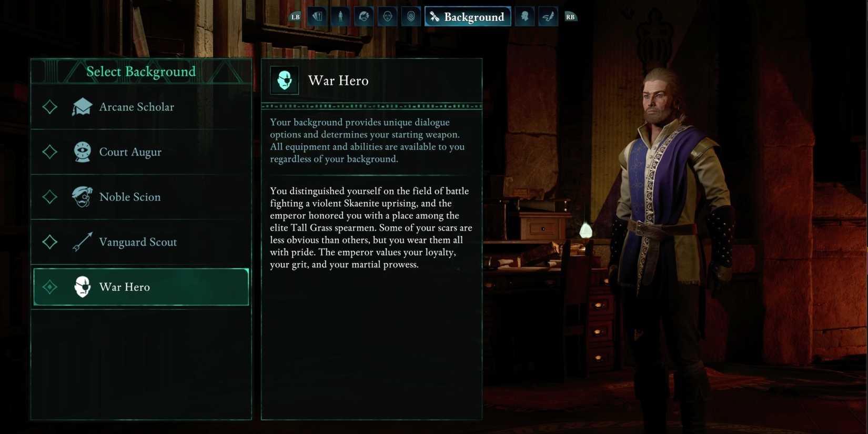The image size is (868, 434).
Task: Open the hair styling tab icon
Action: point(364,17)
